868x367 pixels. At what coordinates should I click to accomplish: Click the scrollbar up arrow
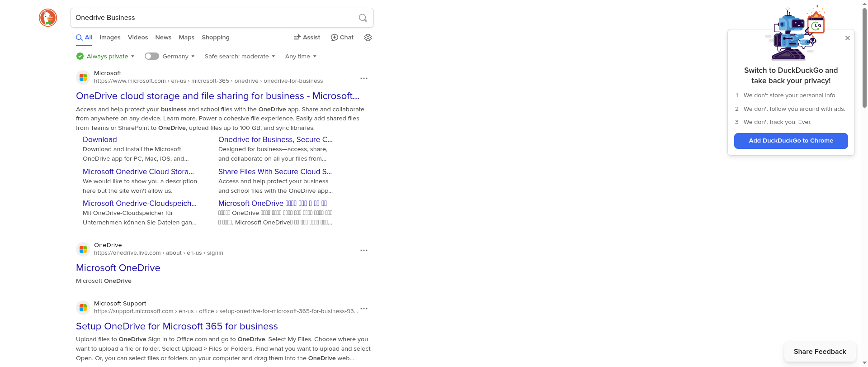point(864,4)
